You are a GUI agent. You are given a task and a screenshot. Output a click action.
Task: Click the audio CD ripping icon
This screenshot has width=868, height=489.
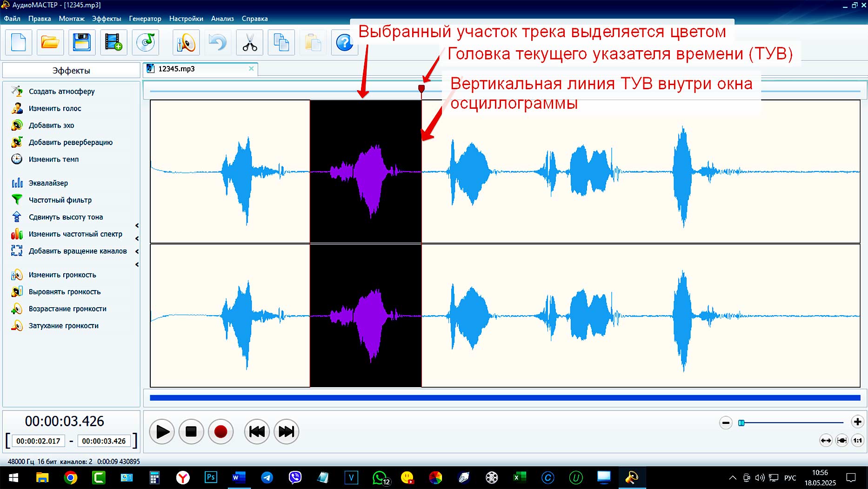[146, 43]
